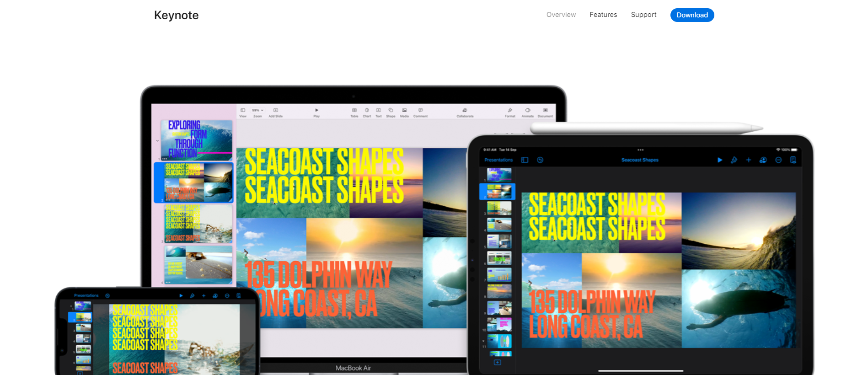Viewport: 868px width, 375px height.
Task: Click the Play icon in the MacBook toolbar
Action: [316, 110]
